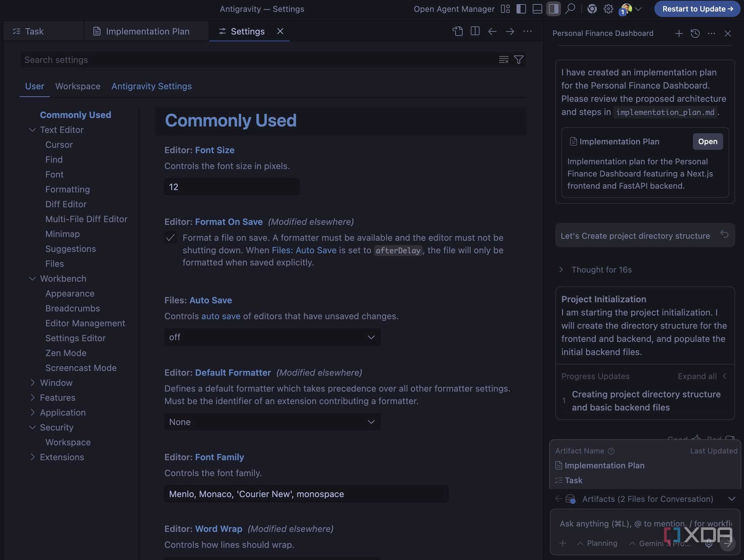744x560 pixels.
Task: Open the Antigravity Settings tab
Action: [152, 86]
